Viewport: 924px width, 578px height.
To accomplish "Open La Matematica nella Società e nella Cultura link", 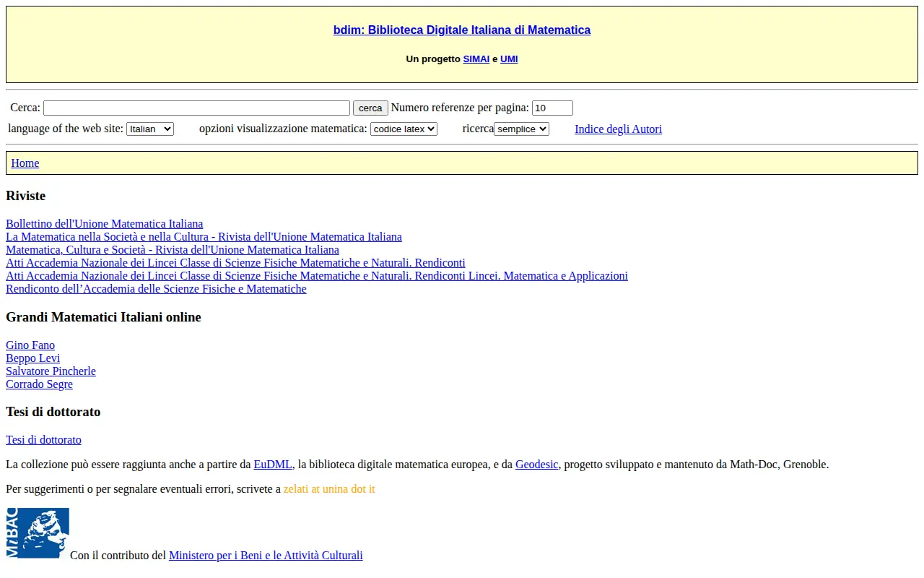I will tap(204, 237).
